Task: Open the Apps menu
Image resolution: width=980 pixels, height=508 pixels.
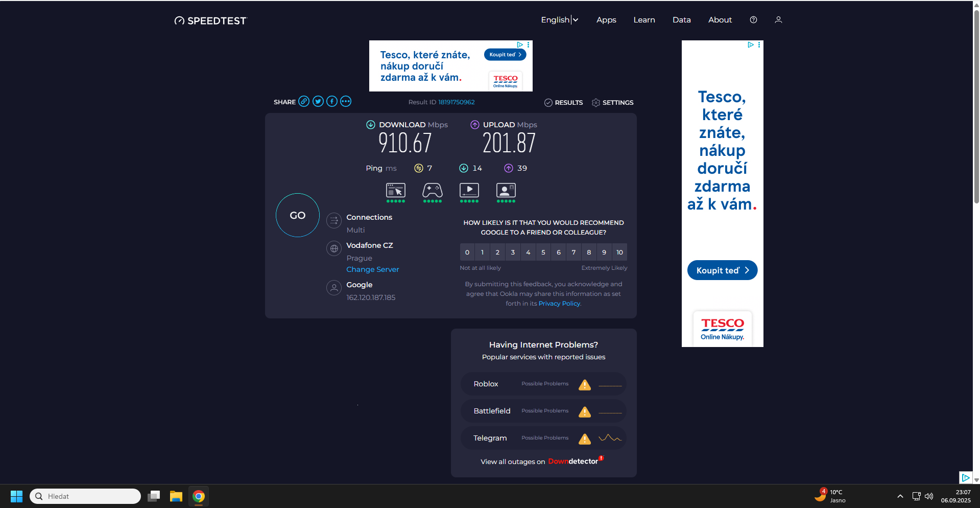Action: pyautogui.click(x=606, y=20)
